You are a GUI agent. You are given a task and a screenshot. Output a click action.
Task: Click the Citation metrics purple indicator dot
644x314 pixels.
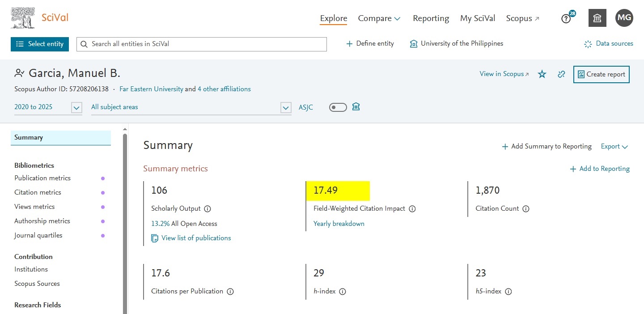[103, 192]
